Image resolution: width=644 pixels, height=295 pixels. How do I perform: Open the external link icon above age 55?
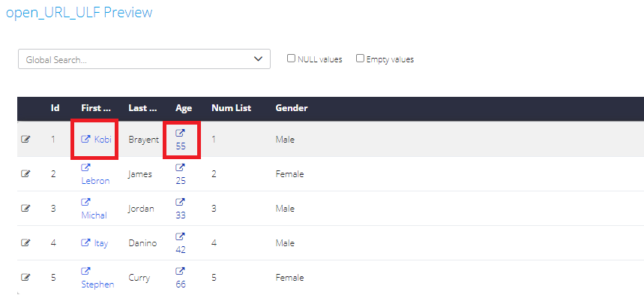tap(180, 133)
